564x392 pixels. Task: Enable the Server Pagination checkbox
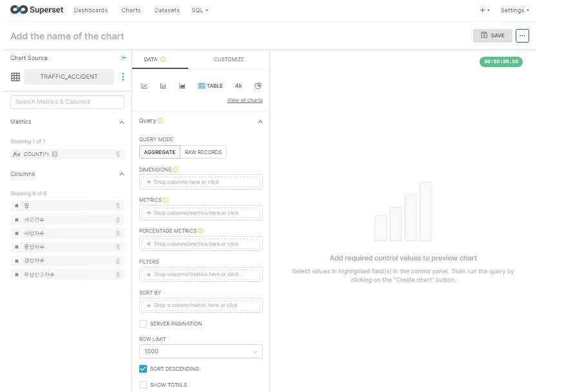pyautogui.click(x=143, y=324)
